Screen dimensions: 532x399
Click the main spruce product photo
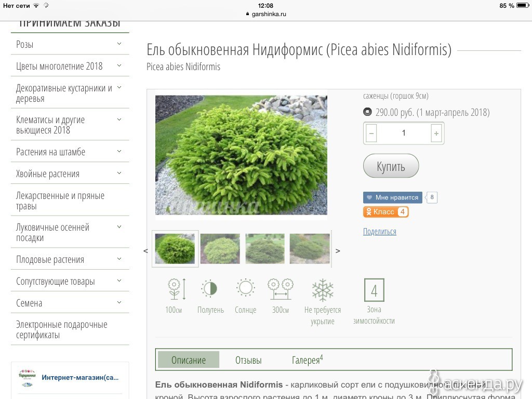click(241, 155)
